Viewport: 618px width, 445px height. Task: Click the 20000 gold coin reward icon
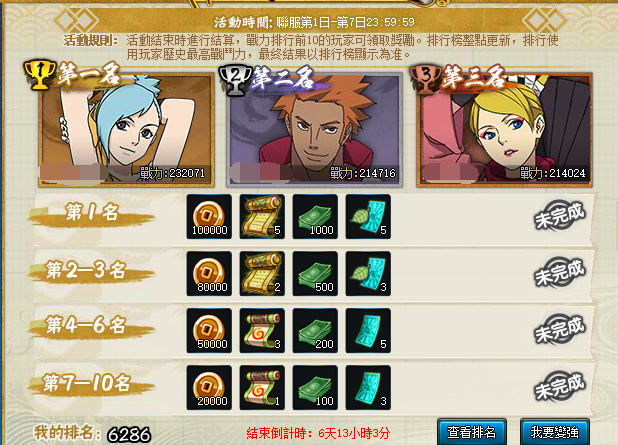point(209,387)
